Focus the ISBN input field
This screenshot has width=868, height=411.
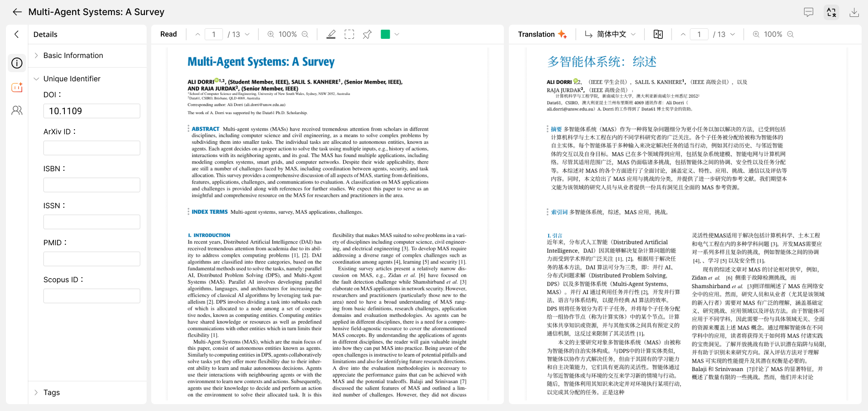(x=92, y=185)
